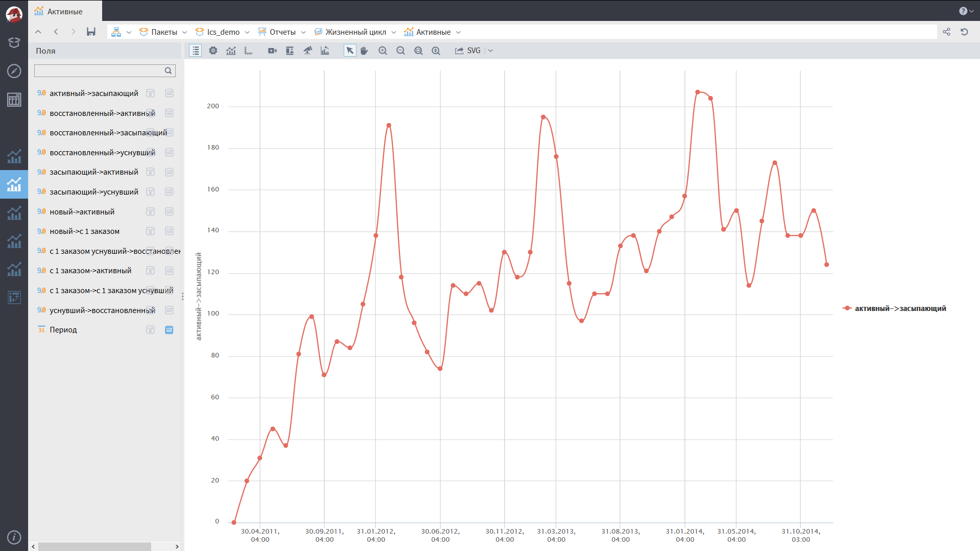
Task: Open chart settings gear icon
Action: 213,51
